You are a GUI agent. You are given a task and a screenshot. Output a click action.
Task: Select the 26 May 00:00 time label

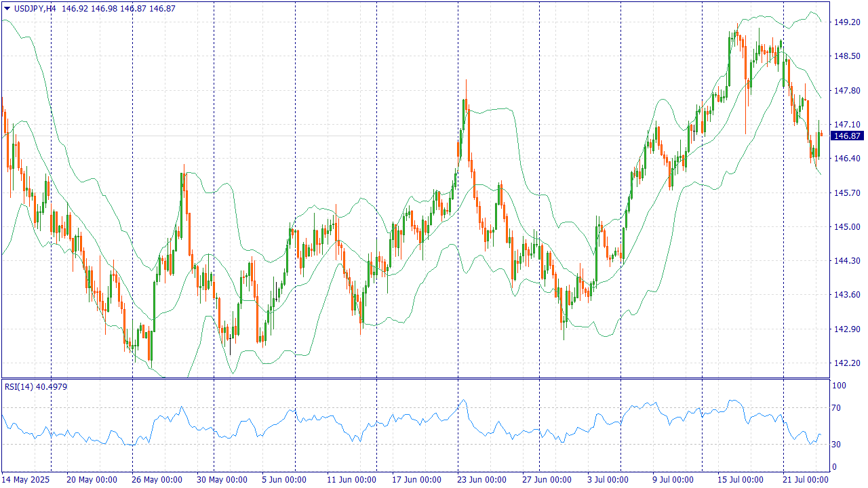click(x=157, y=479)
